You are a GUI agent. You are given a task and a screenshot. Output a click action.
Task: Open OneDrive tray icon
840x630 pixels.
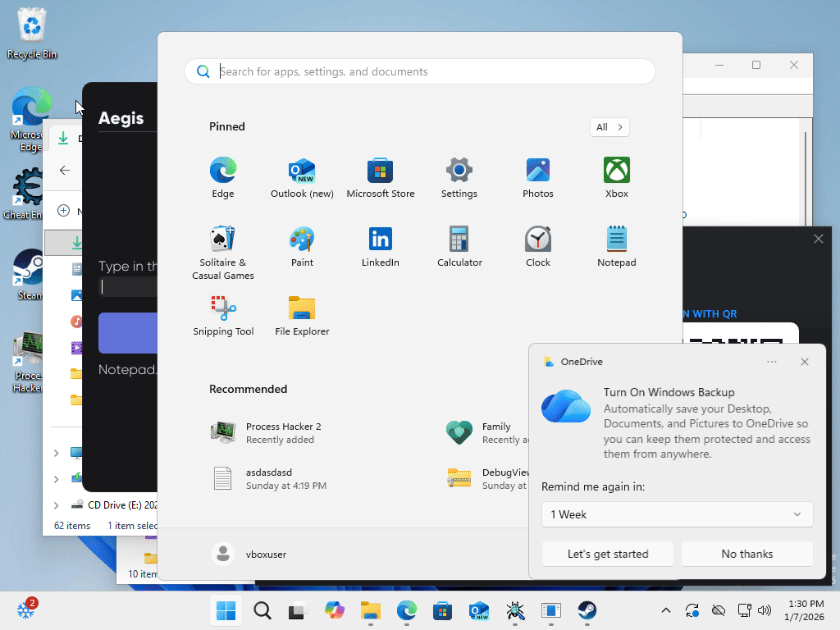tap(719, 610)
